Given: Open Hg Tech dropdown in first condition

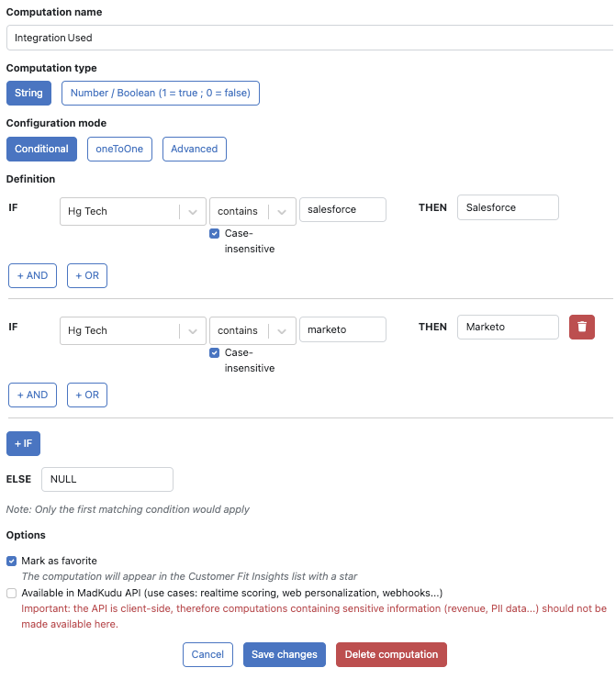Looking at the screenshot, I should click(132, 211).
